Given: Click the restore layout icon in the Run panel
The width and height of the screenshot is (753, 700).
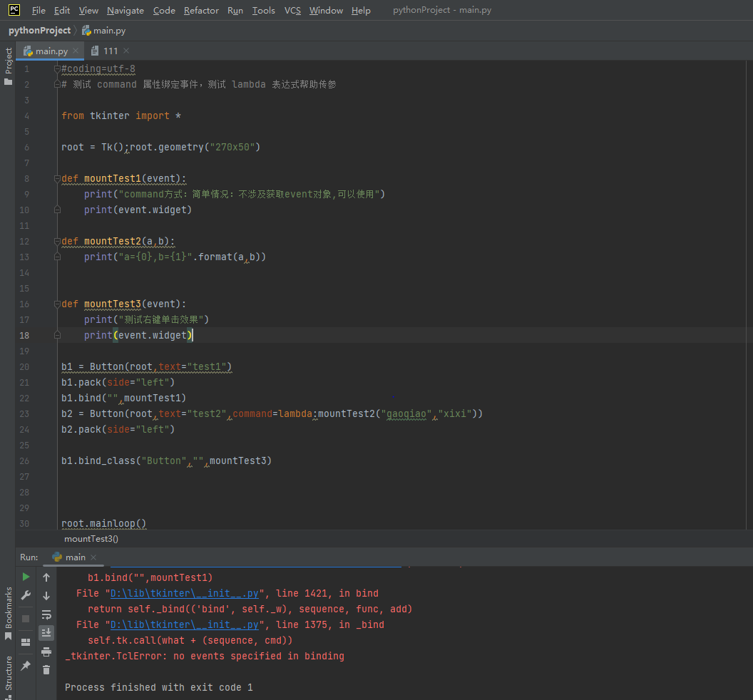Looking at the screenshot, I should [26, 642].
